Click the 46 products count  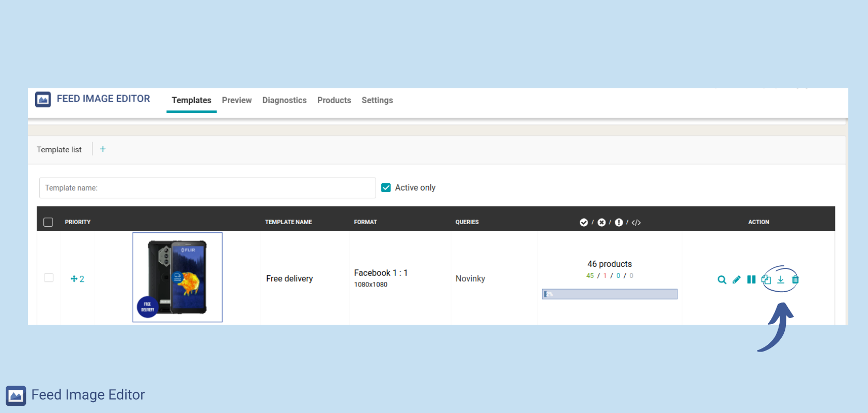[x=610, y=264]
